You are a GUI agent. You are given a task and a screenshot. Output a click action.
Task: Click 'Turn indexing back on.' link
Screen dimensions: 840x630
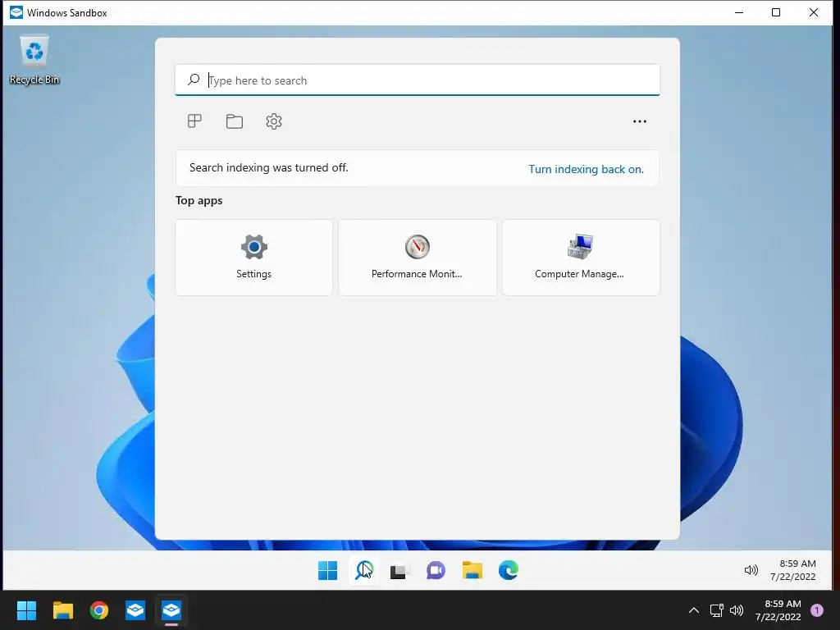586,169
